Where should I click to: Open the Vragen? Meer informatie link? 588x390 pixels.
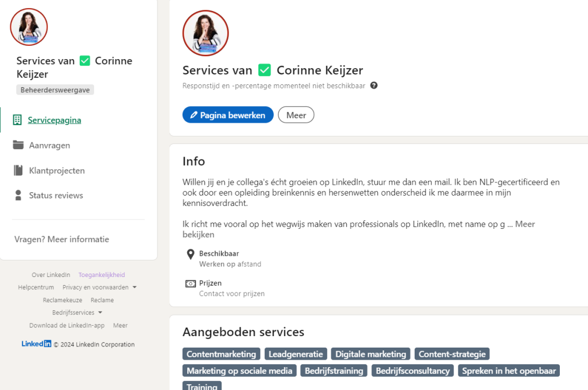click(x=62, y=239)
